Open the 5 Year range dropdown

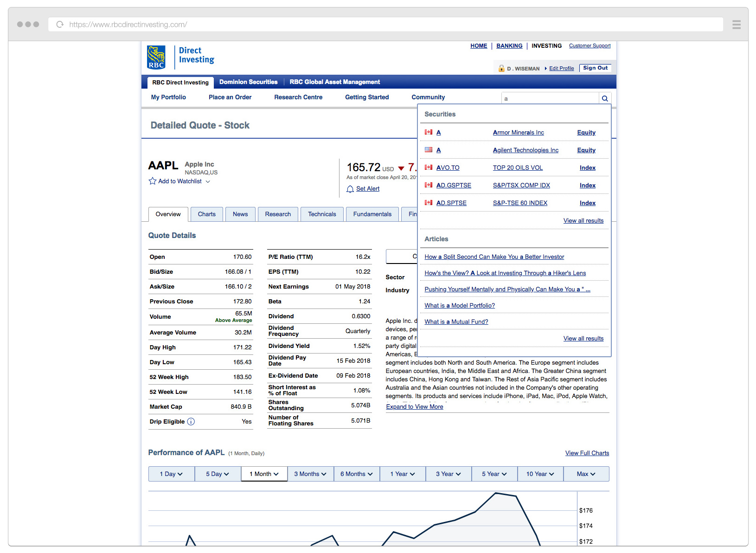coord(494,474)
